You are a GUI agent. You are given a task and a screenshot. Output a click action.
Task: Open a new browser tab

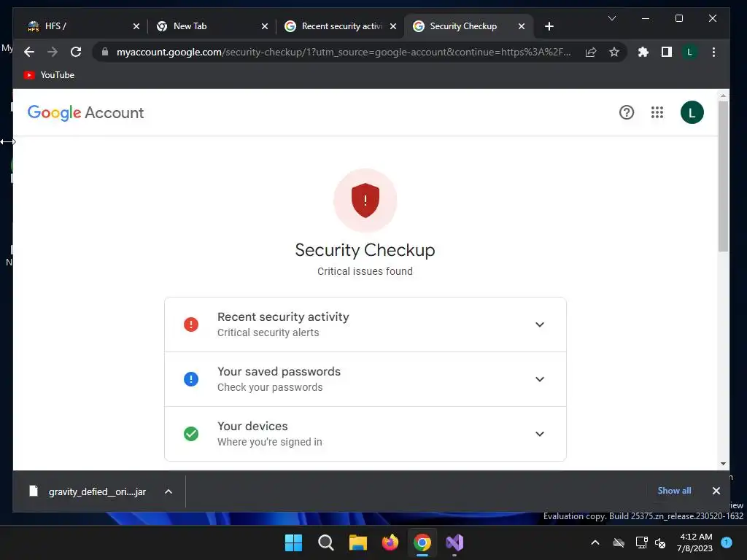point(549,26)
